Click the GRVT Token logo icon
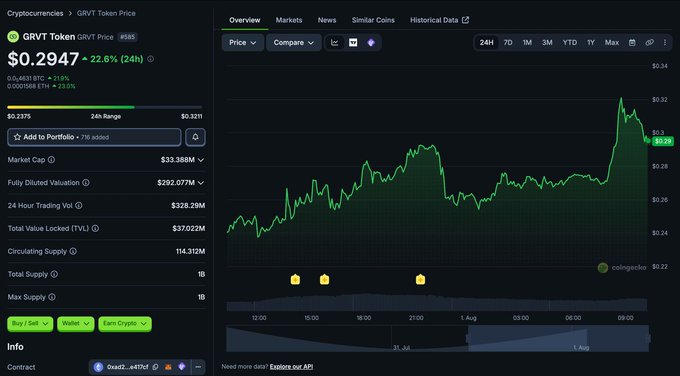Viewport: 680px width, 376px height. point(13,37)
